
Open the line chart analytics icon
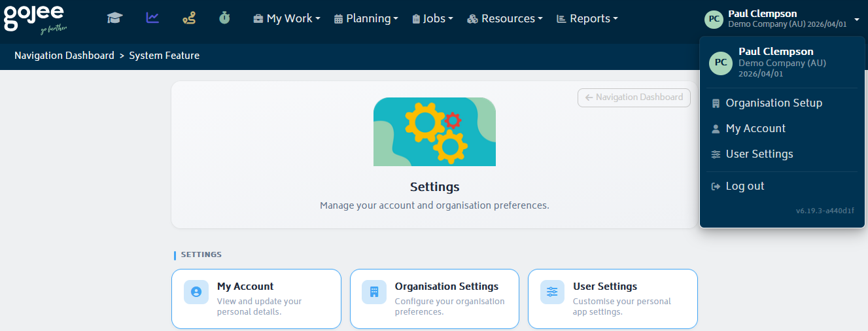click(x=152, y=18)
